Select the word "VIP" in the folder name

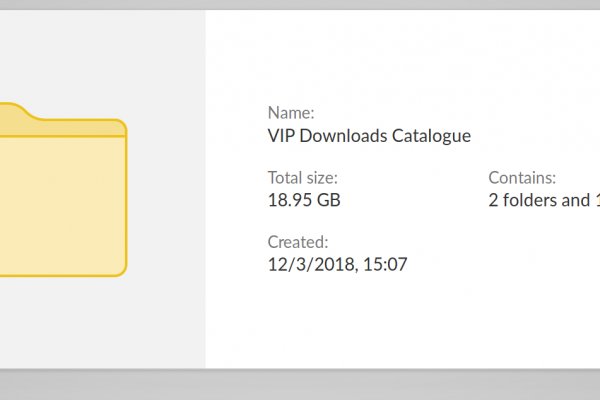pyautogui.click(x=282, y=136)
